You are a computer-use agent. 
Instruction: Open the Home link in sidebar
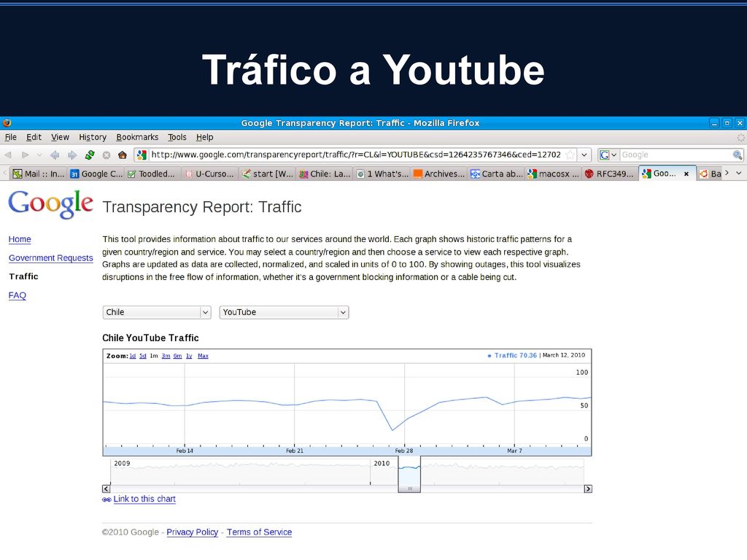20,239
